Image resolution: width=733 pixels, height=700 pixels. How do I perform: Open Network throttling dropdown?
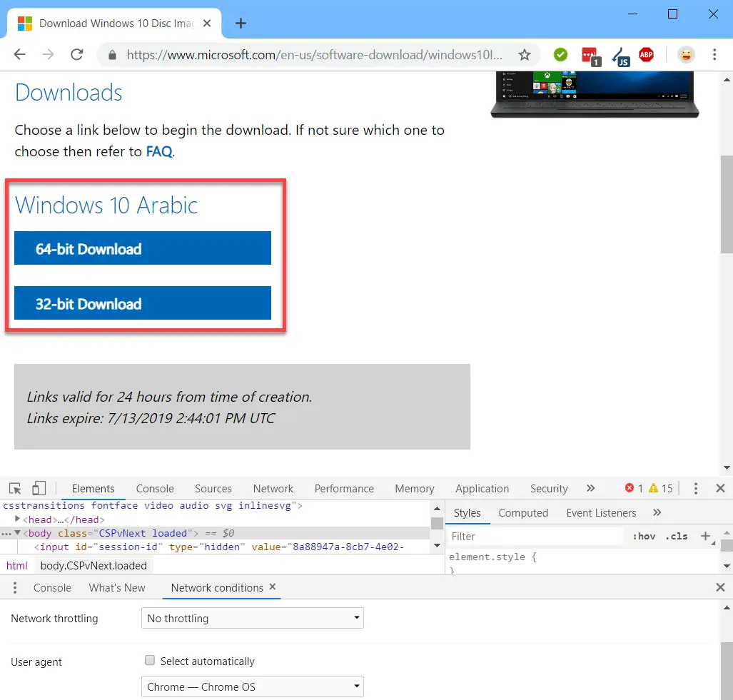click(x=253, y=618)
